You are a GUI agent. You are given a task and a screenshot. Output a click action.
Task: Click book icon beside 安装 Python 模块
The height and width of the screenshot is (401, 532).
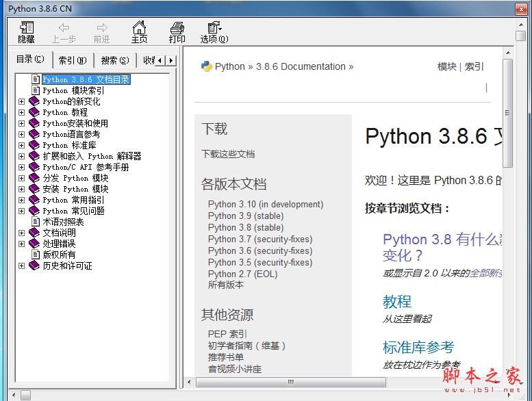(34, 188)
